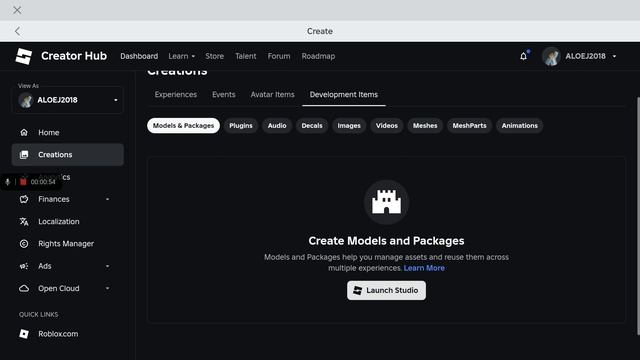Click the Open Cloud cloud icon
640x360 pixels.
coord(24,288)
